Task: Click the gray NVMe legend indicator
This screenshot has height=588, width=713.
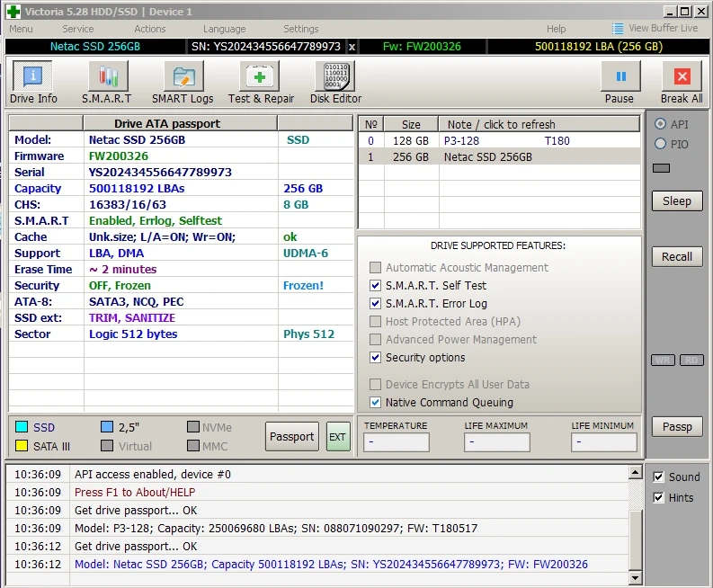Action: (193, 426)
